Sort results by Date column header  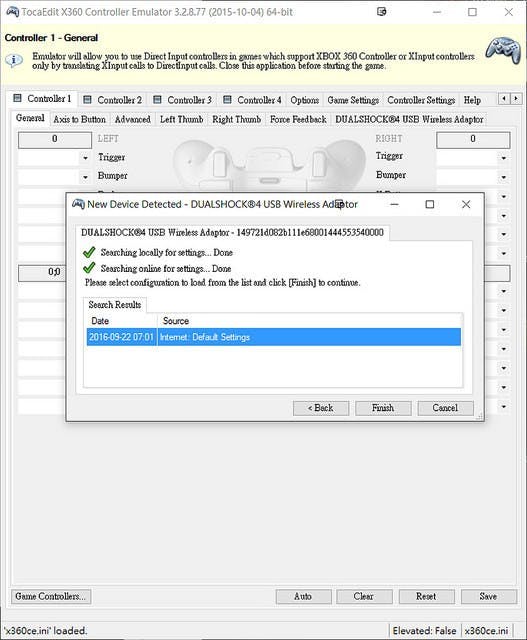pyautogui.click(x=122, y=321)
